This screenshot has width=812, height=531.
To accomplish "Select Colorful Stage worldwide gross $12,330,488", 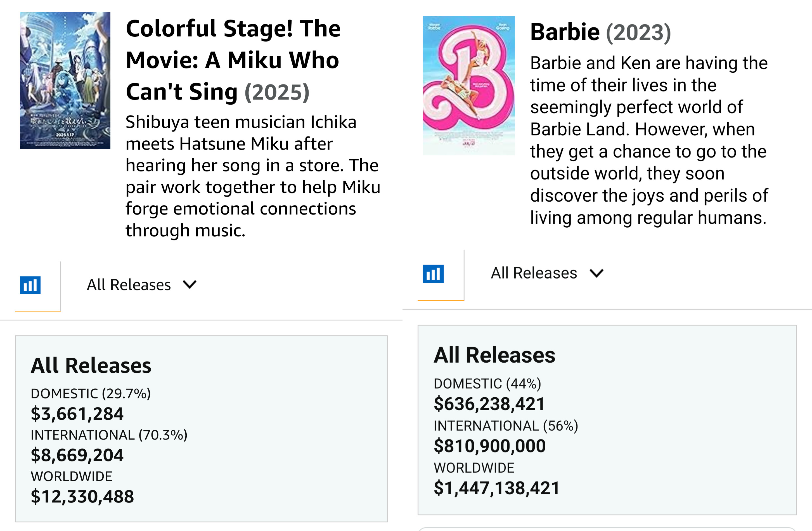I will pyautogui.click(x=82, y=496).
